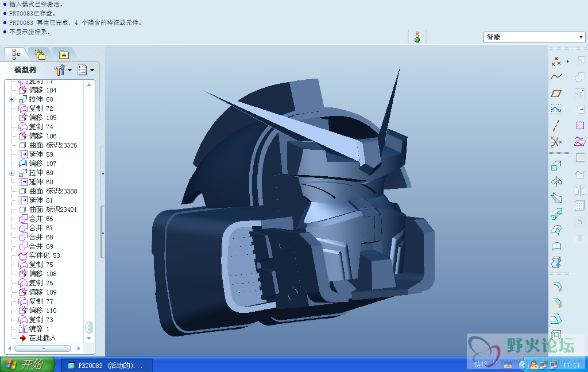Select the Shell tool
The width and height of the screenshot is (588, 372).
556,334
